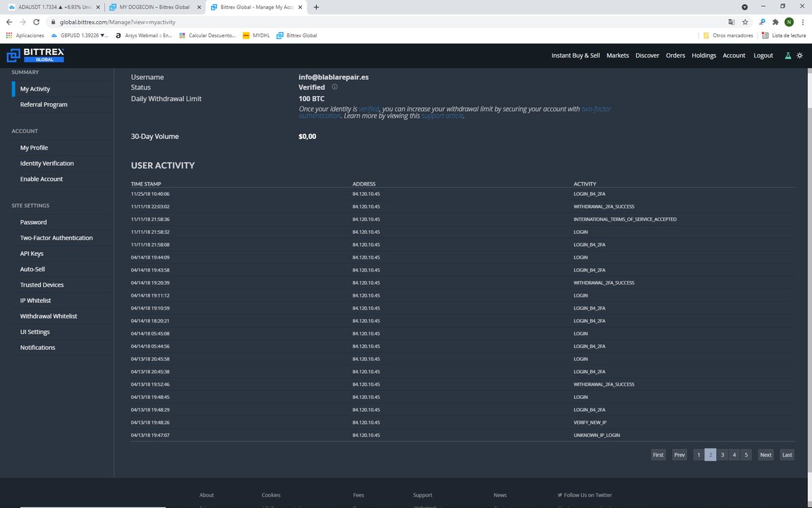Open the Google Translate icon

[x=731, y=22]
